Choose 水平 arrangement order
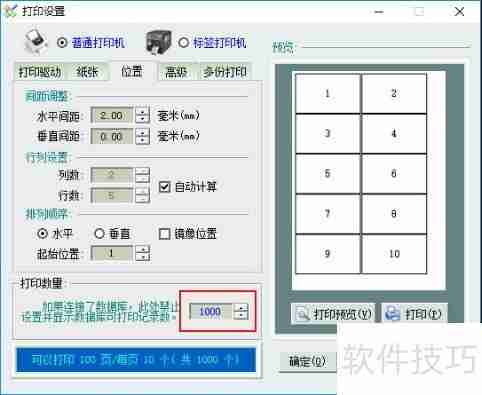Image resolution: width=482 pixels, height=395 pixels. [42, 233]
